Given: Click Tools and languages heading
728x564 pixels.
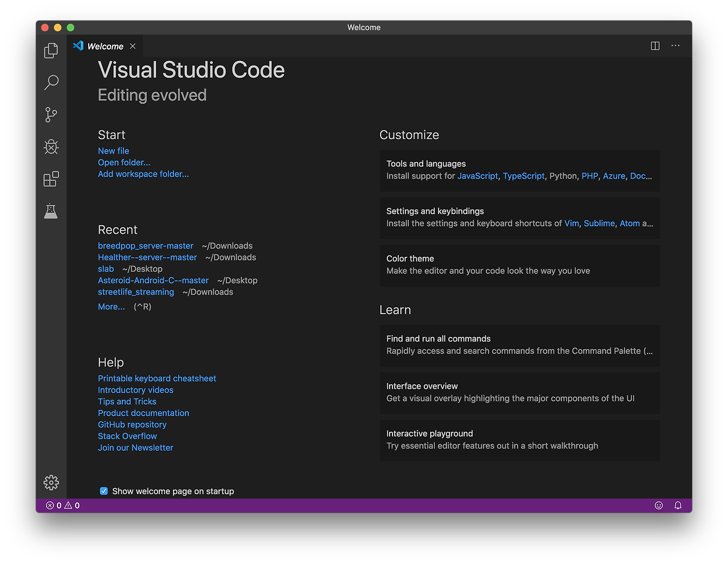Looking at the screenshot, I should [x=426, y=164].
